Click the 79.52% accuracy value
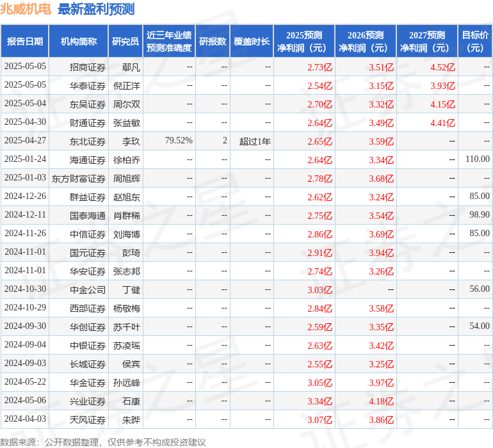The image size is (493, 448). coord(179,141)
